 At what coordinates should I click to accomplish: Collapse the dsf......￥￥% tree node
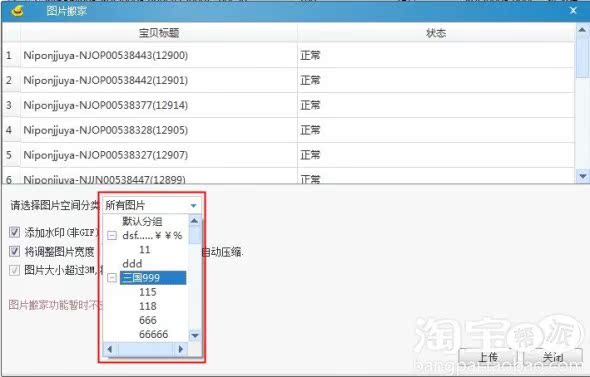[112, 236]
